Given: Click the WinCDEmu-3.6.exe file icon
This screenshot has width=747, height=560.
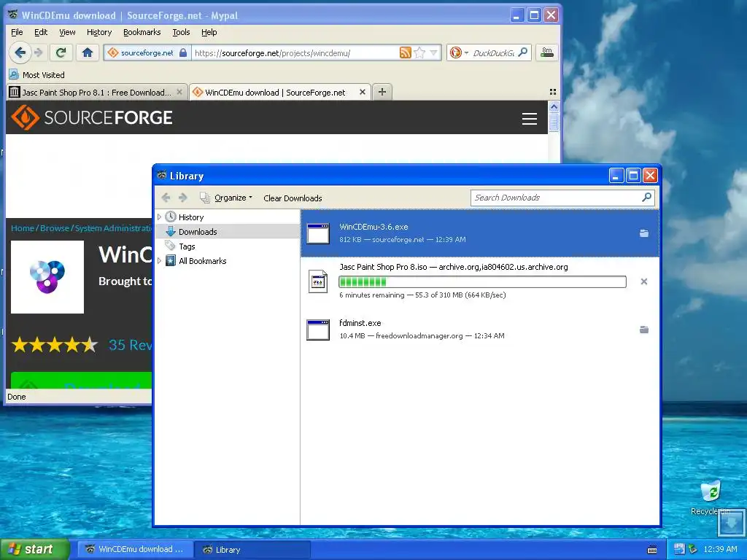Looking at the screenshot, I should 318,233.
